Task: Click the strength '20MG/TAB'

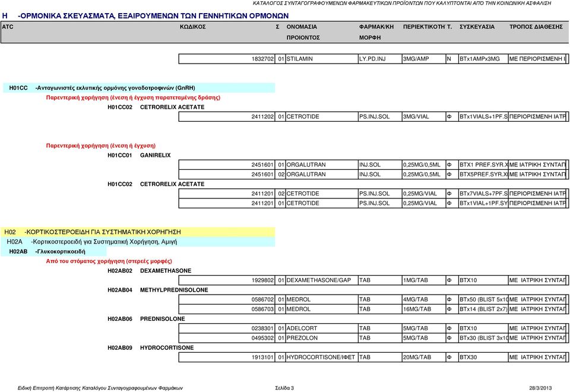Action: pyautogui.click(x=417, y=358)
